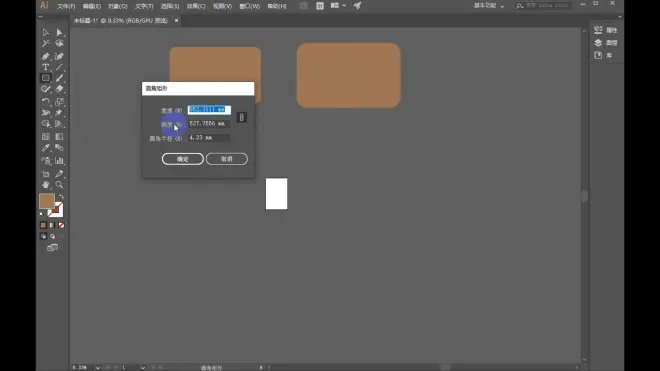Swap fill and stroke colors
Screen dimensions: 660x371
click(61, 197)
